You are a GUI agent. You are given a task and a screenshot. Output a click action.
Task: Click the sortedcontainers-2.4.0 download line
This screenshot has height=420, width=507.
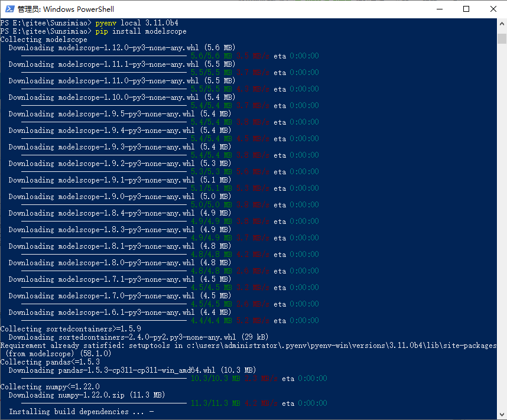click(x=138, y=337)
